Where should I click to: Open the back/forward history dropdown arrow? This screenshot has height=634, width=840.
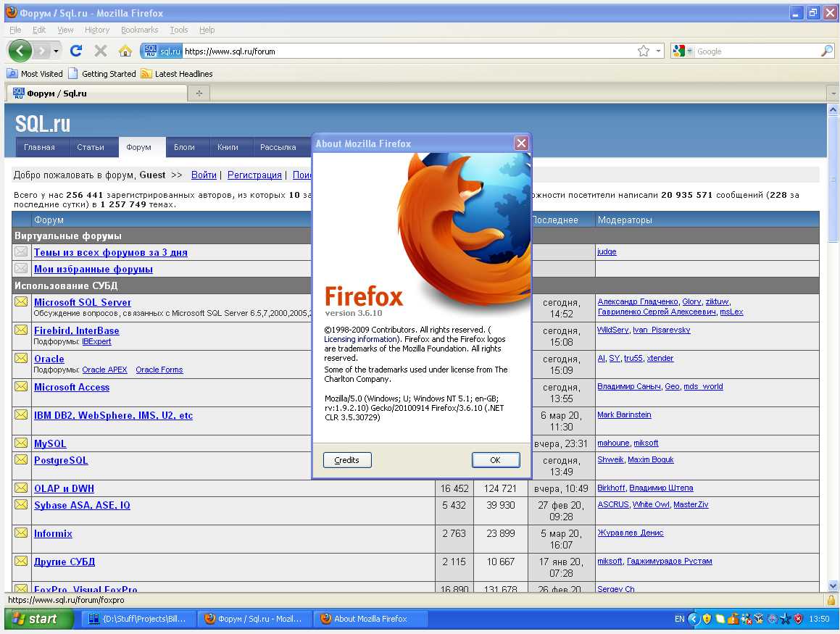tap(57, 51)
